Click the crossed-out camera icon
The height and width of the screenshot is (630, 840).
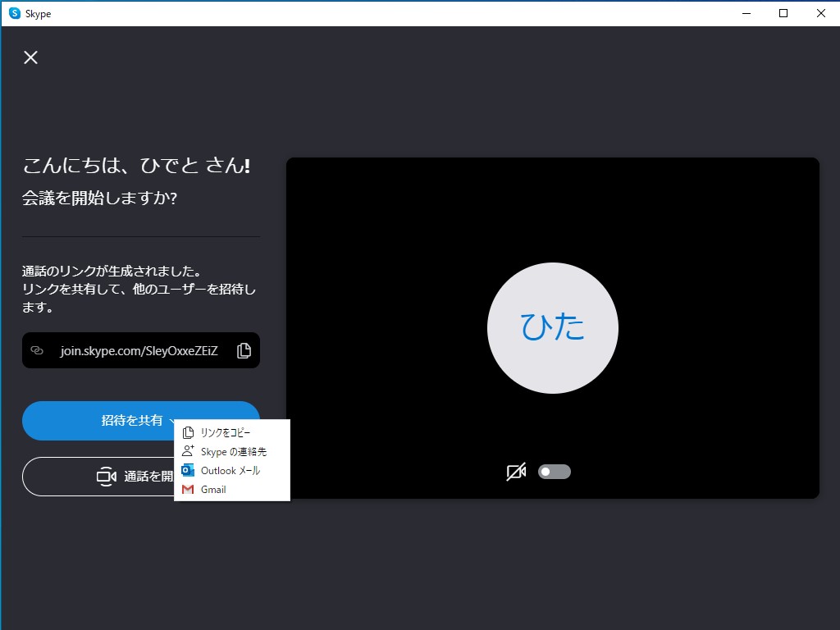tap(516, 472)
